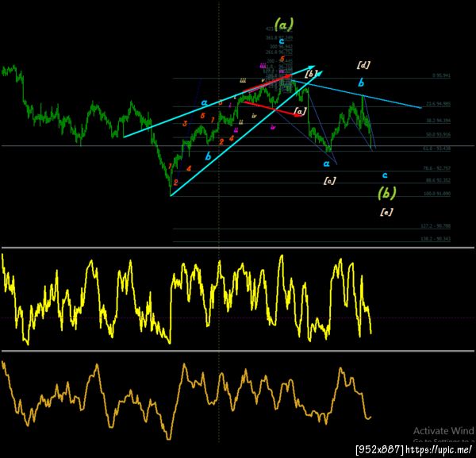This screenshot has width=476, height=458.
Task: Select blue "c" label above "(b)"
Action: tap(385, 175)
